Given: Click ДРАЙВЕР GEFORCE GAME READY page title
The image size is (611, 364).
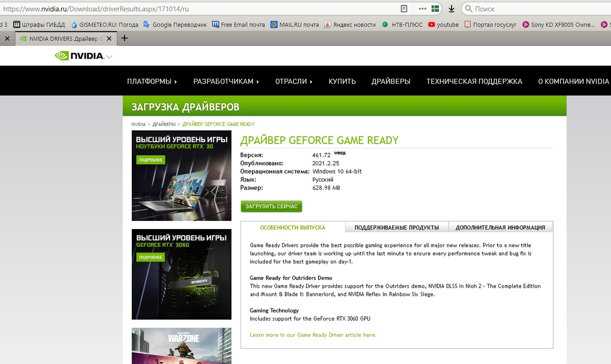Looking at the screenshot, I should pos(319,140).
